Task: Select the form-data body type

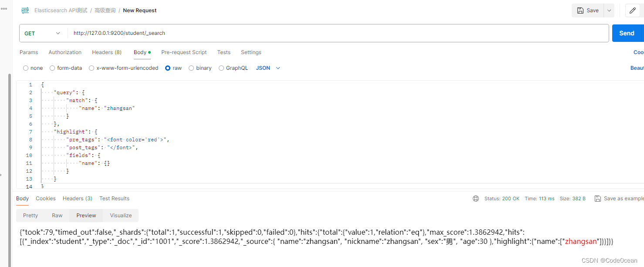Action: point(66,68)
